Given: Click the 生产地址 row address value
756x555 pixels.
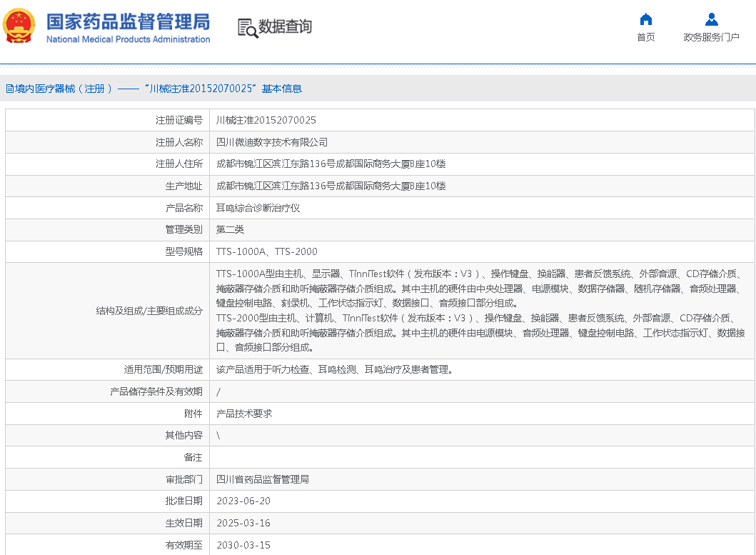Looking at the screenshot, I should click(331, 186).
